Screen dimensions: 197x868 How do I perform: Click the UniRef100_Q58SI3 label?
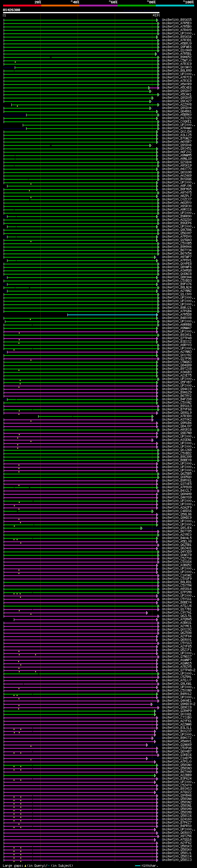click(177, 860)
